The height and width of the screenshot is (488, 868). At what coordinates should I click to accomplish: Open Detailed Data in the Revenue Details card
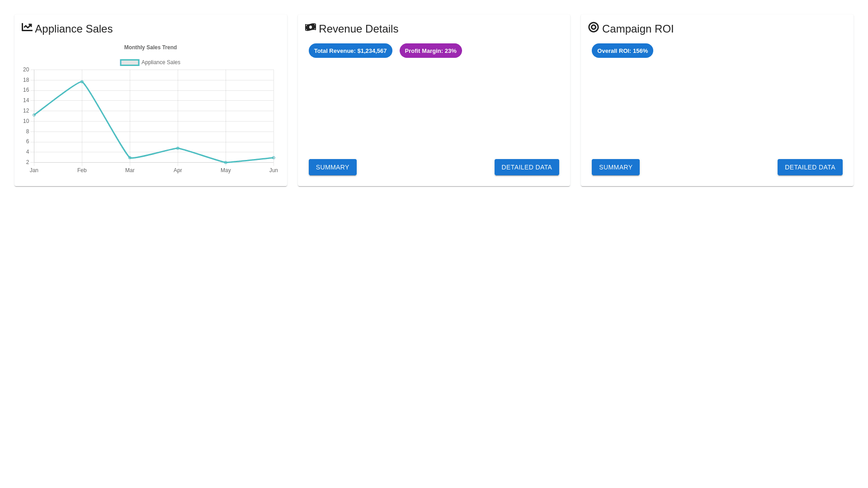(527, 167)
